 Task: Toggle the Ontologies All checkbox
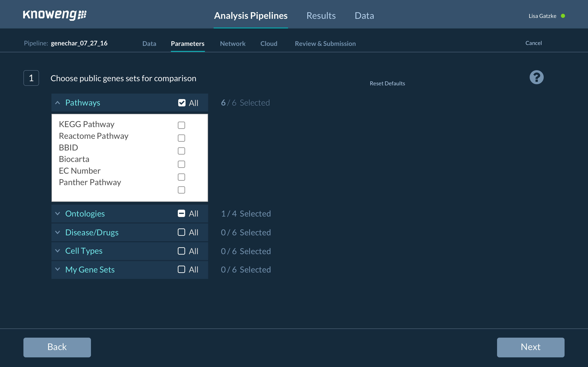(x=181, y=214)
